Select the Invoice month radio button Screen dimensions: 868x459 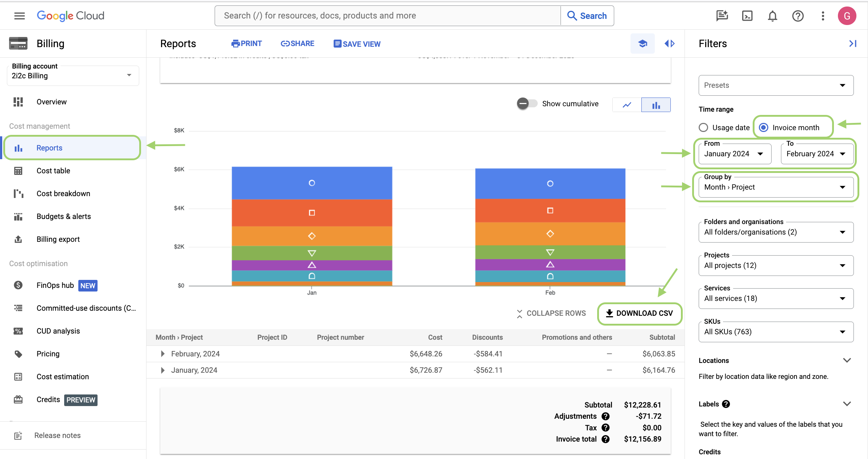pyautogui.click(x=764, y=128)
